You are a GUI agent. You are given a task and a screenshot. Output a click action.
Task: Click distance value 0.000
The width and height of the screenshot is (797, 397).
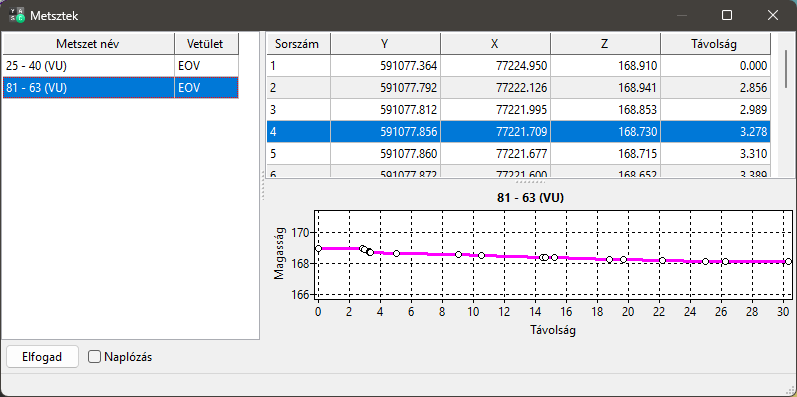click(x=753, y=66)
